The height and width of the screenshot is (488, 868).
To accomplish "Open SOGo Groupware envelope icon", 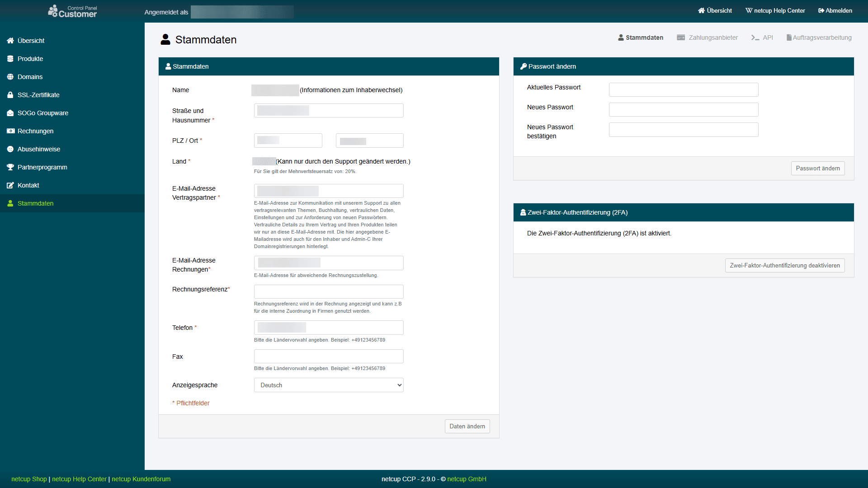I will [10, 113].
